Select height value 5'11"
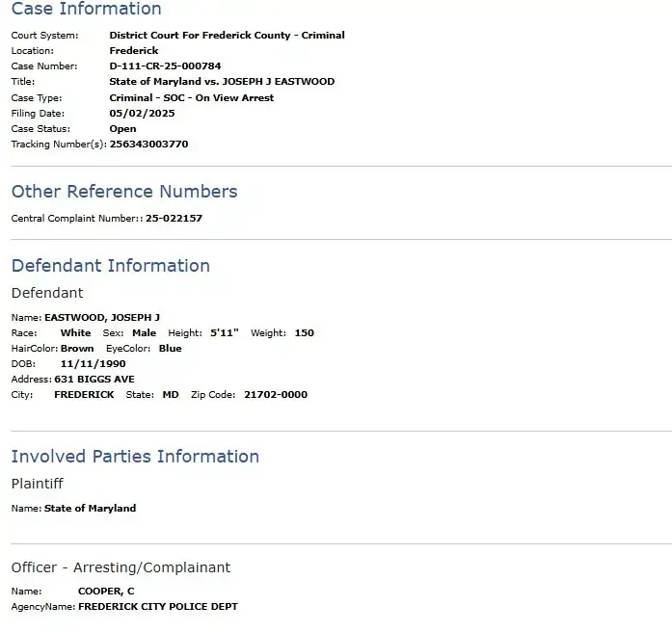Image resolution: width=672 pixels, height=632 pixels. [224, 332]
